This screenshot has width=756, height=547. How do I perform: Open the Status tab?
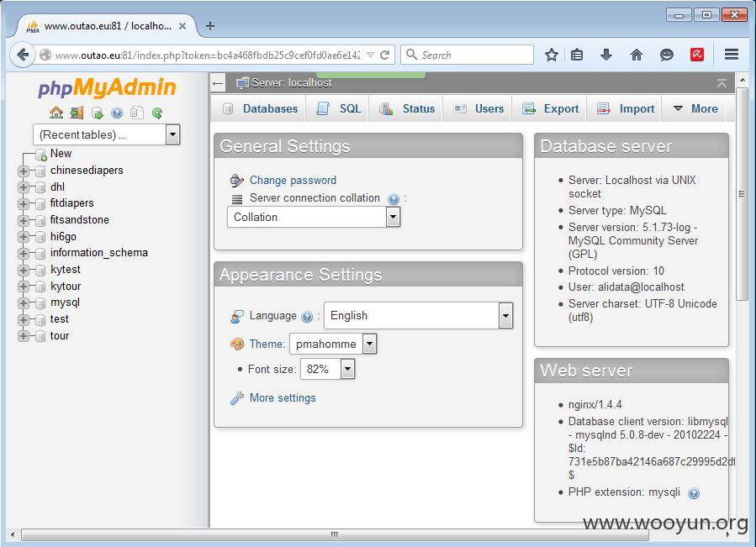pyautogui.click(x=406, y=109)
